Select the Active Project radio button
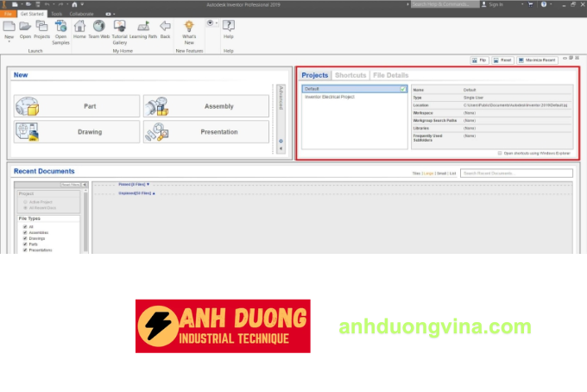 pyautogui.click(x=24, y=202)
